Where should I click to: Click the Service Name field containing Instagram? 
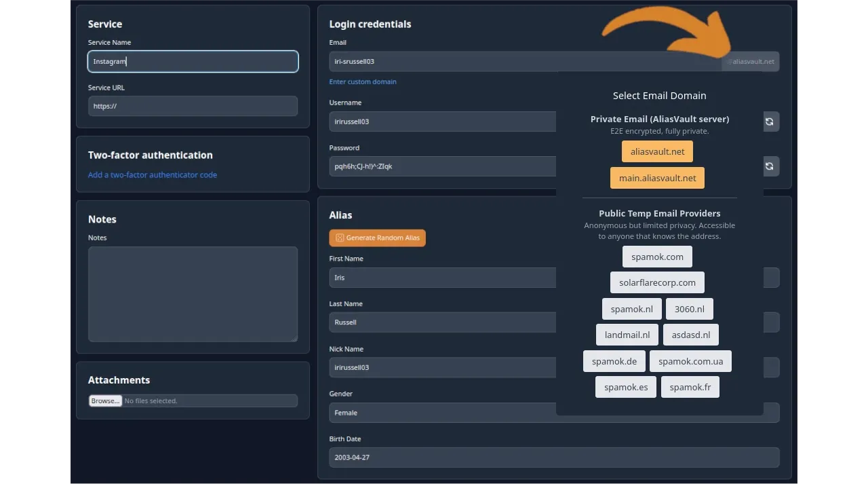tap(193, 61)
